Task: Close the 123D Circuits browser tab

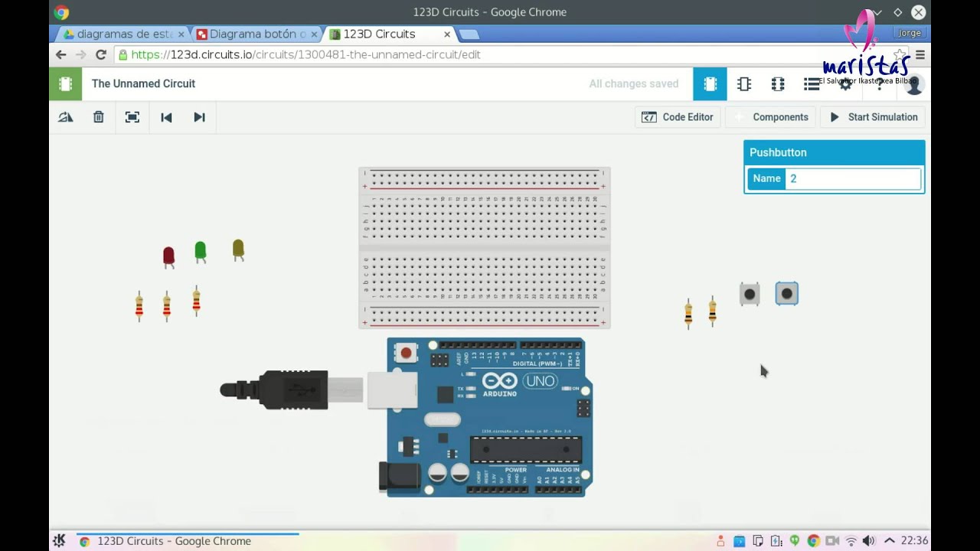Action: 447,34
